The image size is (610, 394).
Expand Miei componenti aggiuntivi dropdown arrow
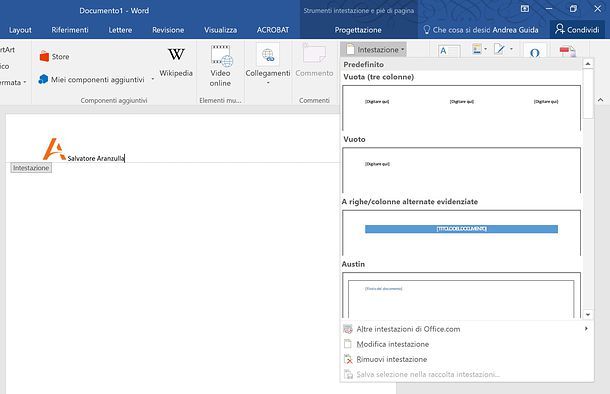[x=152, y=79]
